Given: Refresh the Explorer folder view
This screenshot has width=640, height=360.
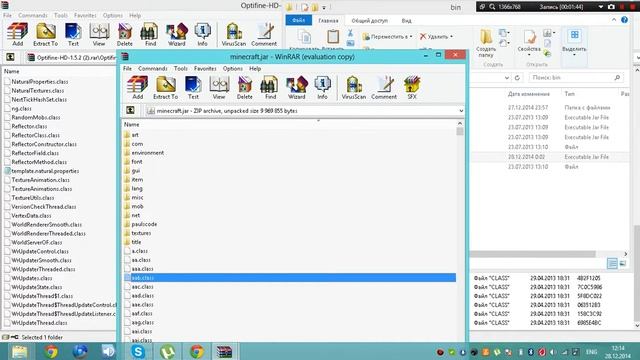Looking at the screenshot, I should coord(518,78).
